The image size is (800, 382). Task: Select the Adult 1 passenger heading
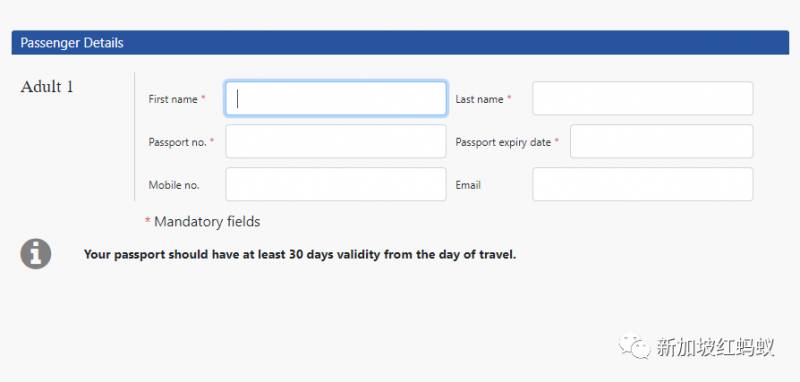pyautogui.click(x=47, y=87)
